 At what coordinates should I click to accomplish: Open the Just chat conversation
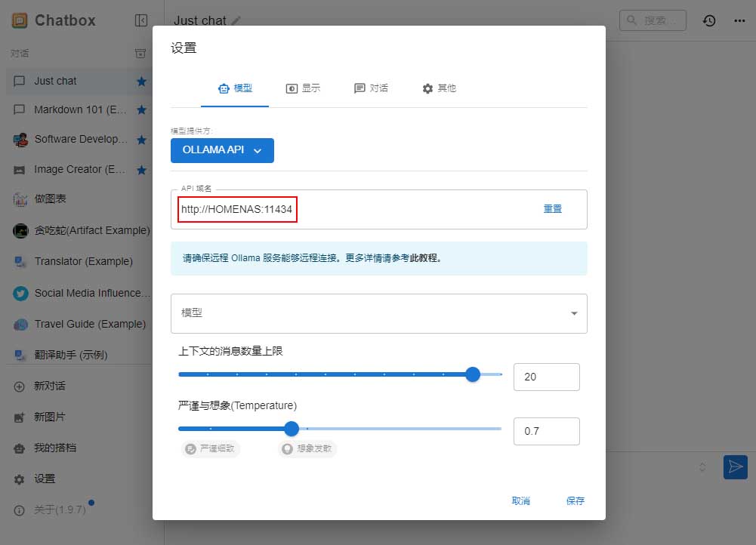click(79, 81)
